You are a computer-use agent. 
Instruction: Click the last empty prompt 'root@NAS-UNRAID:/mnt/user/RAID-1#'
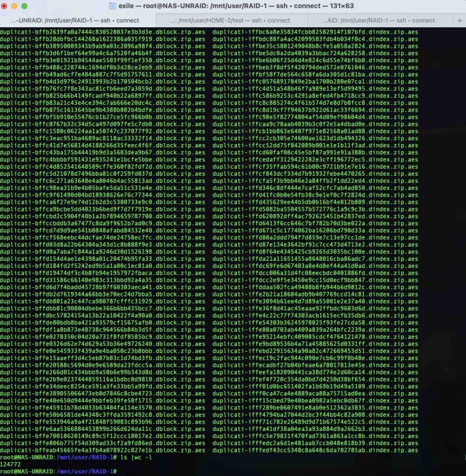coord(58,472)
